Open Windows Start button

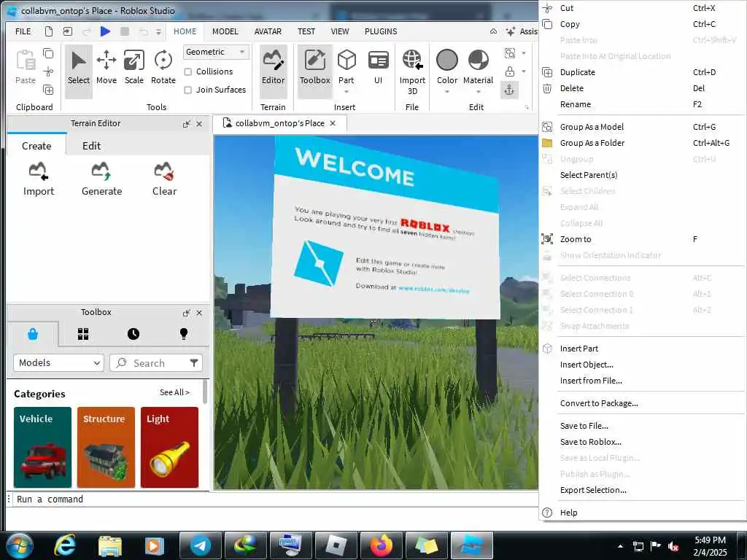pos(20,545)
